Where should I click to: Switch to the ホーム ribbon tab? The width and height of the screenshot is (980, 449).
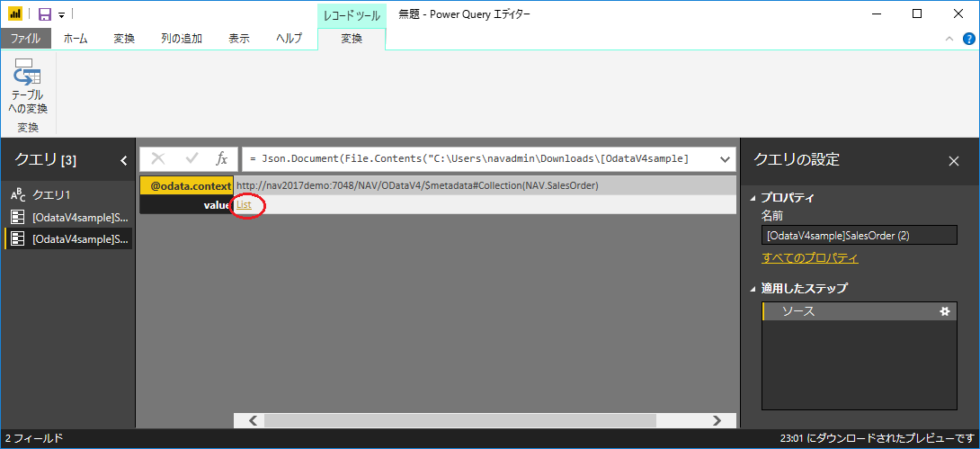pos(75,39)
